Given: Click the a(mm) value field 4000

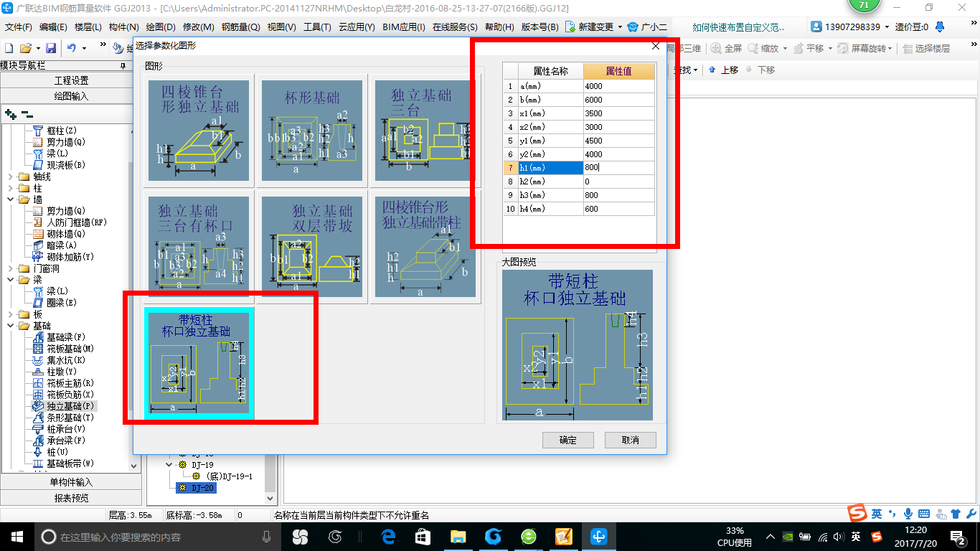Looking at the screenshot, I should [619, 86].
